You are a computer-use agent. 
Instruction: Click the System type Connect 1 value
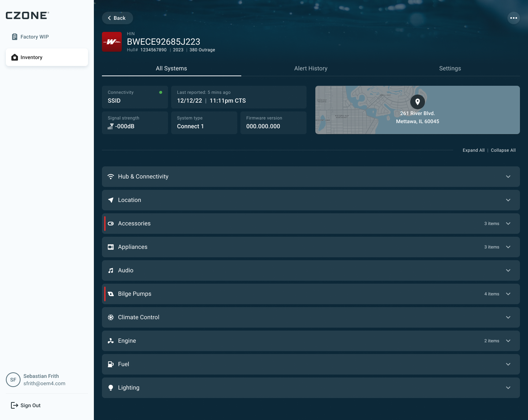[x=190, y=126]
